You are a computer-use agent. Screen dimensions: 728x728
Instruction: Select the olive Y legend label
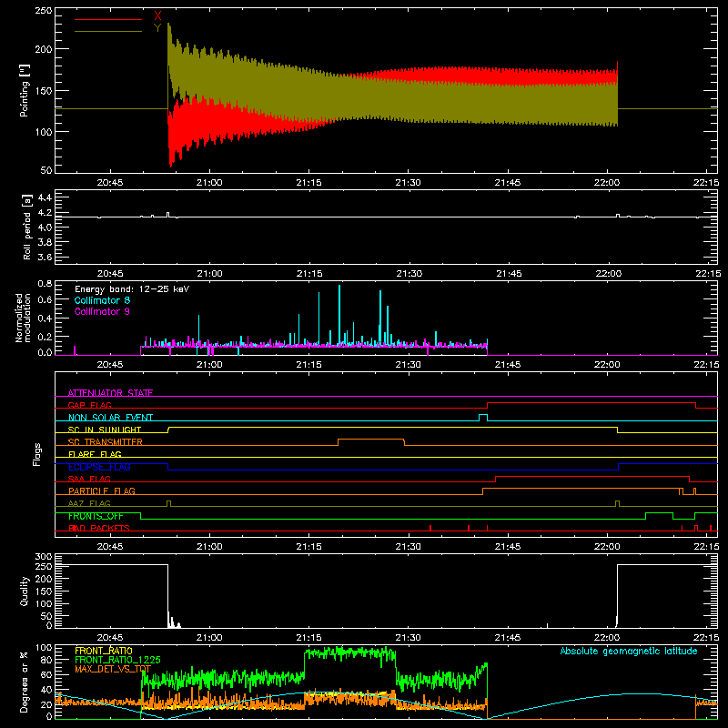point(157,28)
